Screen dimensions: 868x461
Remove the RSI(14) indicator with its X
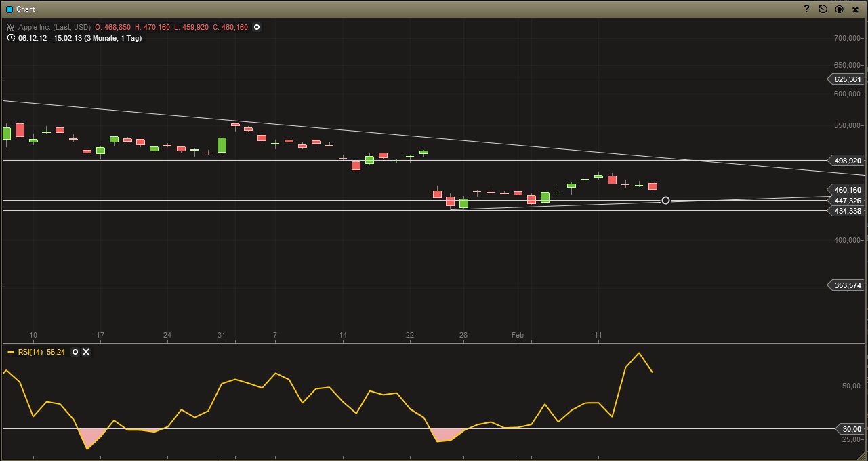(86, 352)
